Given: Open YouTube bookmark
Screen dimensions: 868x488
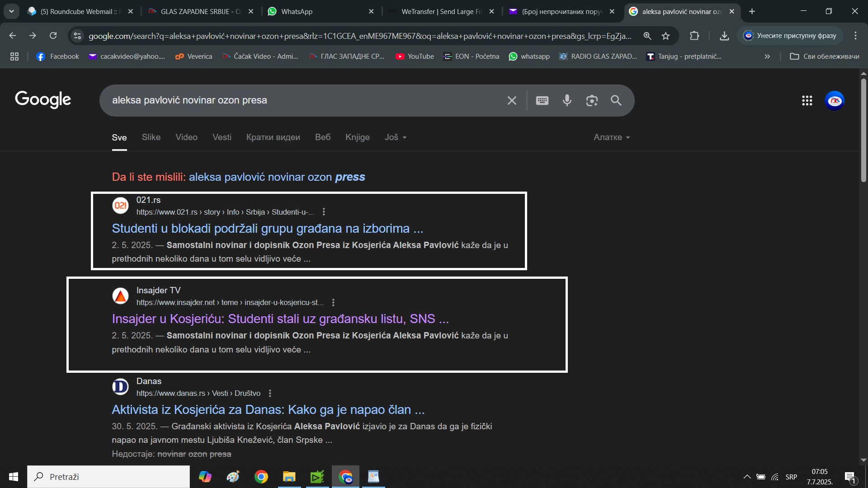Looking at the screenshot, I should (x=415, y=56).
